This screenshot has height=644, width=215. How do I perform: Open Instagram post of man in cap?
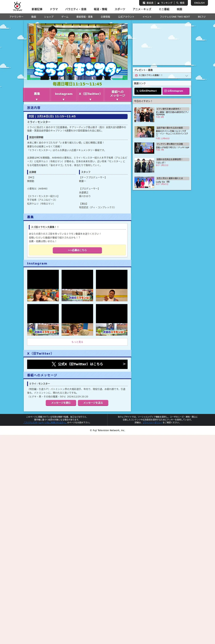tap(112, 286)
